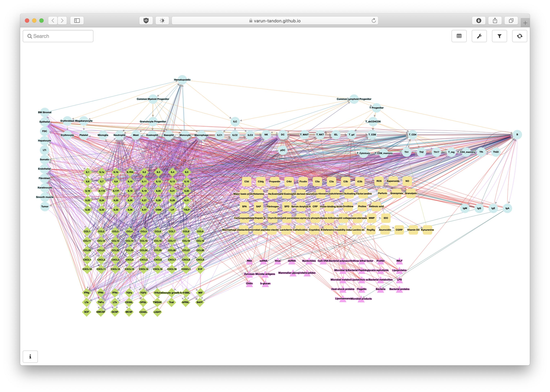Click the BM Stromal node
This screenshot has width=550, height=392.
coord(45,112)
